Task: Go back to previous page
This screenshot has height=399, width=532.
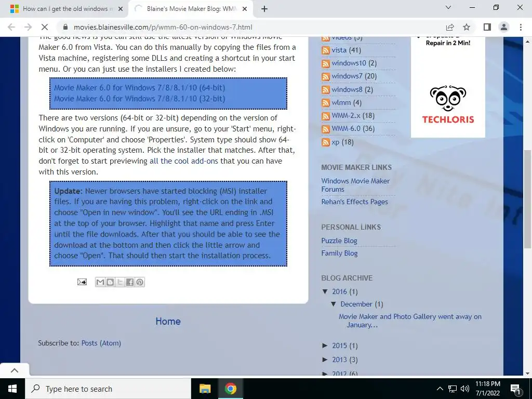Action: point(11,27)
